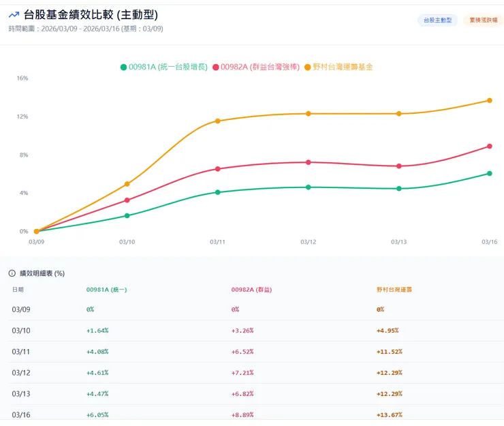Click the info icon beside 績效明細表
The height and width of the screenshot is (426, 504).
(12, 273)
